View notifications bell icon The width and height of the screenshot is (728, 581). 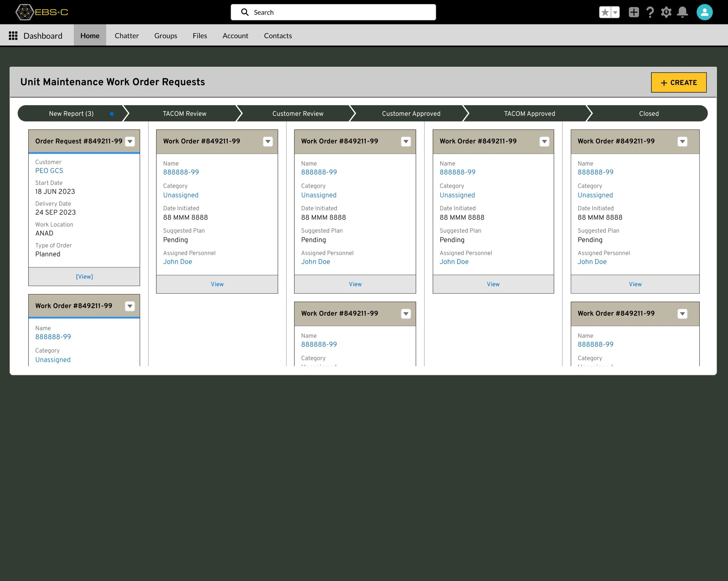pos(682,13)
